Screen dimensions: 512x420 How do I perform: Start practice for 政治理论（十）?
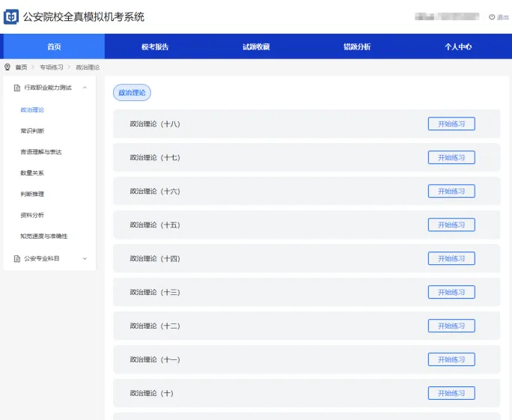coord(451,393)
